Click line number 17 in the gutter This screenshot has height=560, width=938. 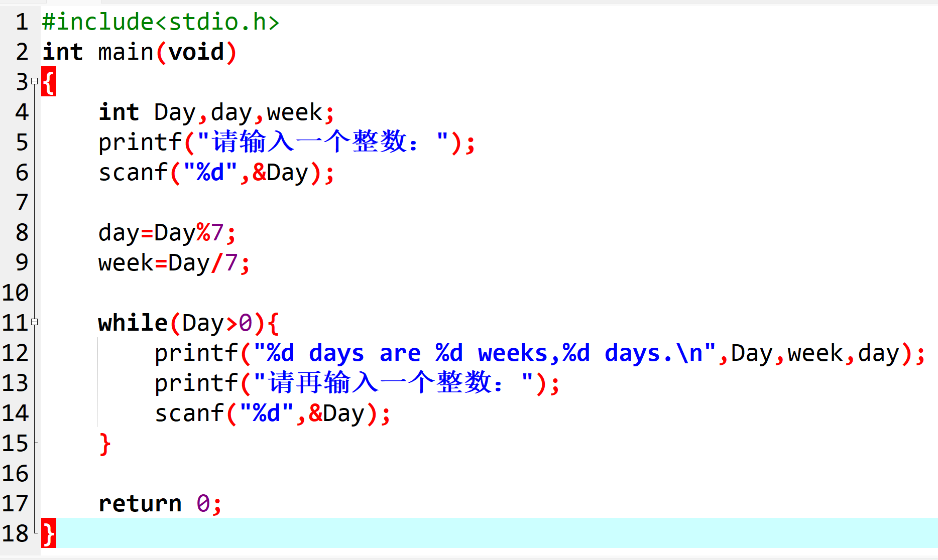coord(15,503)
